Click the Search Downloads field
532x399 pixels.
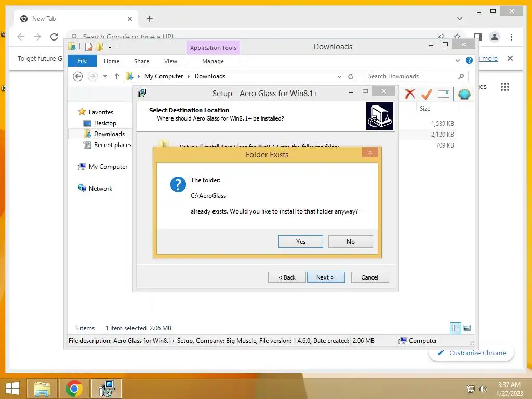coord(416,76)
